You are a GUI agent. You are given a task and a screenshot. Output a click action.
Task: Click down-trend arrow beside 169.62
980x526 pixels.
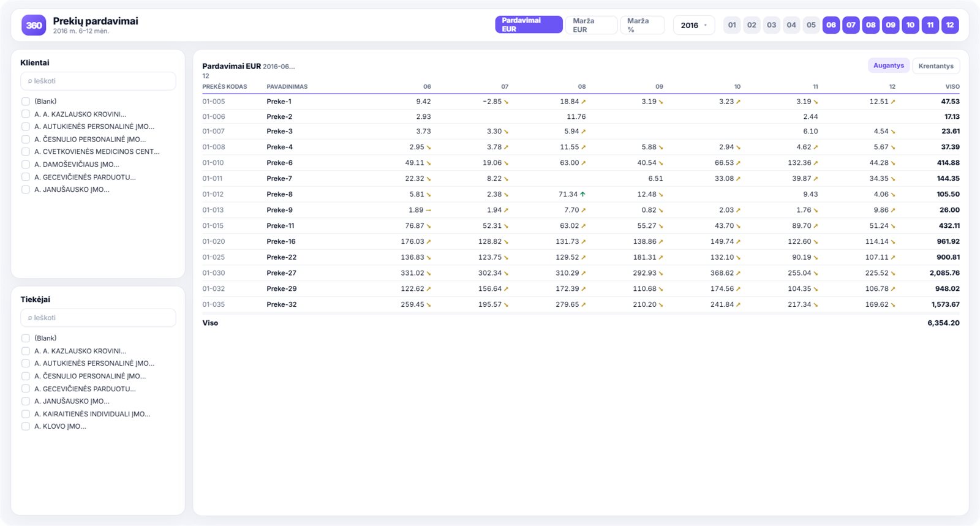click(x=892, y=305)
